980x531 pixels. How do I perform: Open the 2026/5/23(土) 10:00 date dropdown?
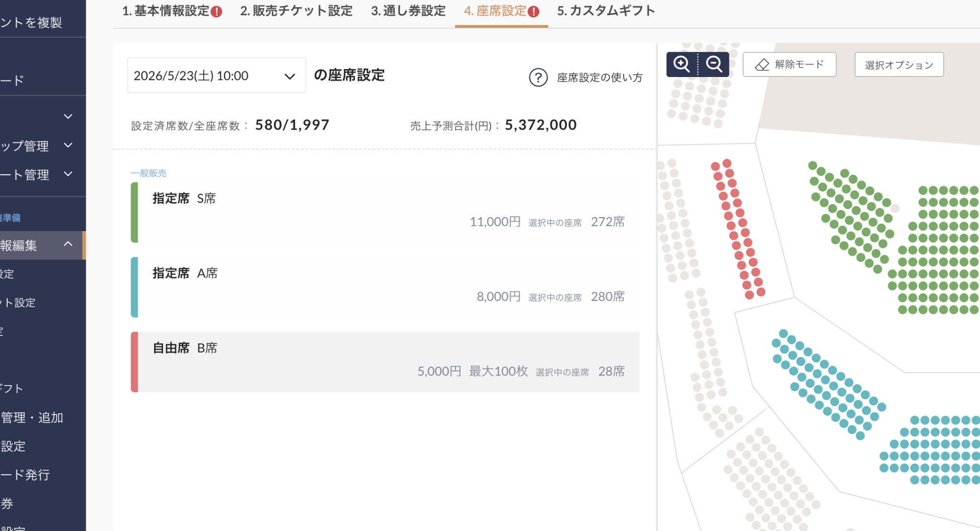216,76
